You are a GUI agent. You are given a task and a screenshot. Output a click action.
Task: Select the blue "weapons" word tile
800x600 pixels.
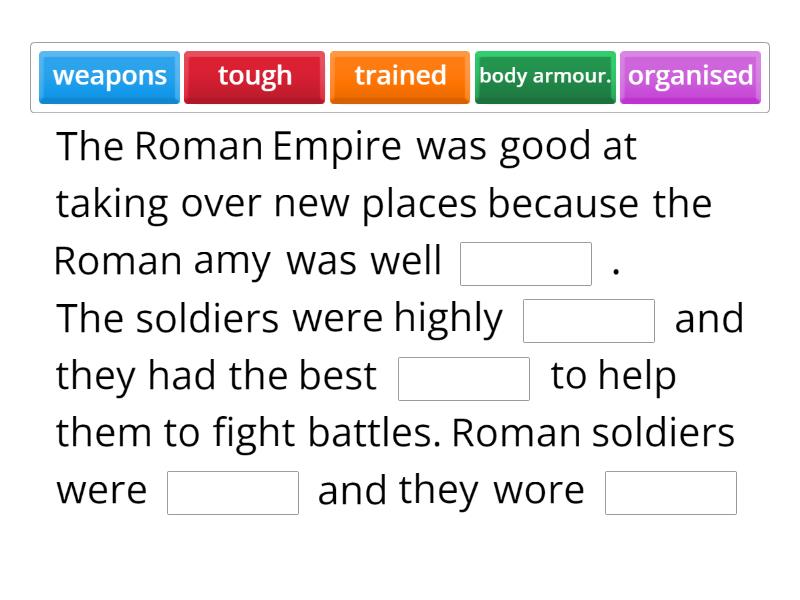click(108, 75)
